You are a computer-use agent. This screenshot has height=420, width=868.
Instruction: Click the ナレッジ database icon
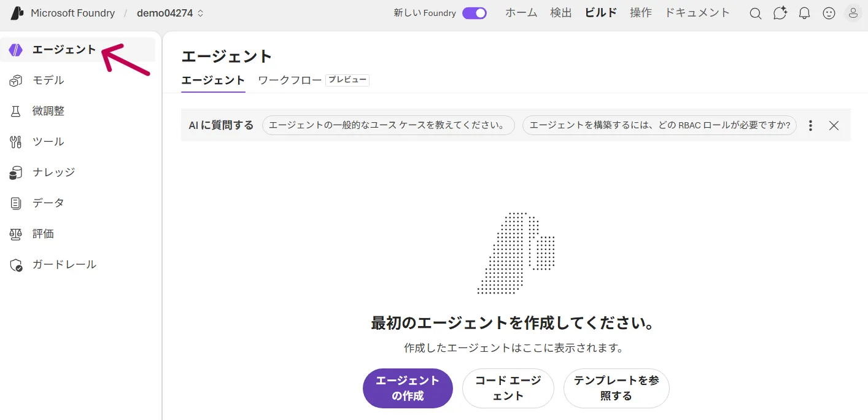click(16, 173)
